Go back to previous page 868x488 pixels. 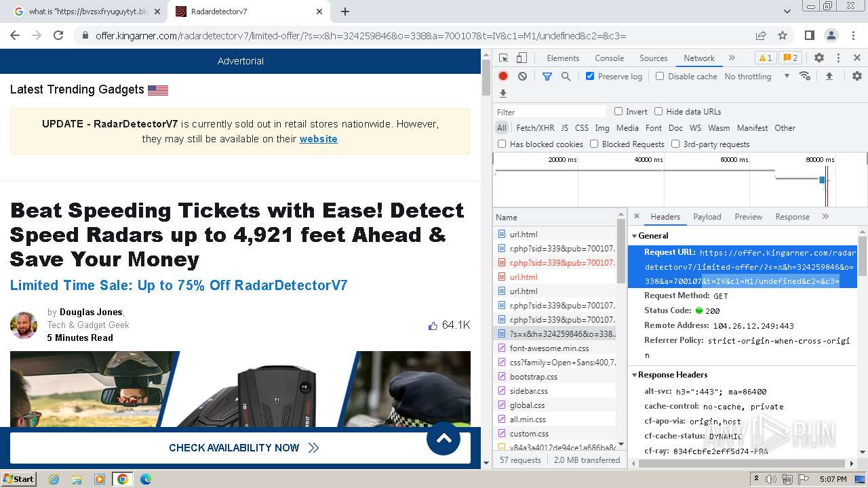14,35
